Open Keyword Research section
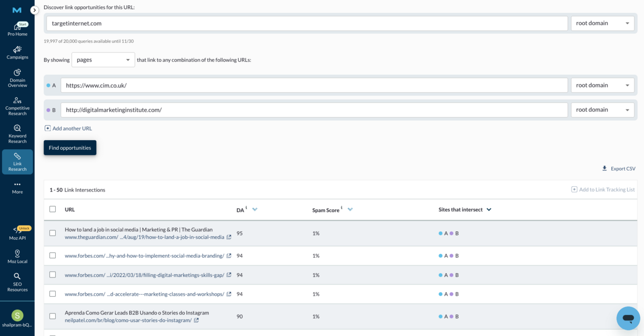644x336 pixels. tap(17, 134)
